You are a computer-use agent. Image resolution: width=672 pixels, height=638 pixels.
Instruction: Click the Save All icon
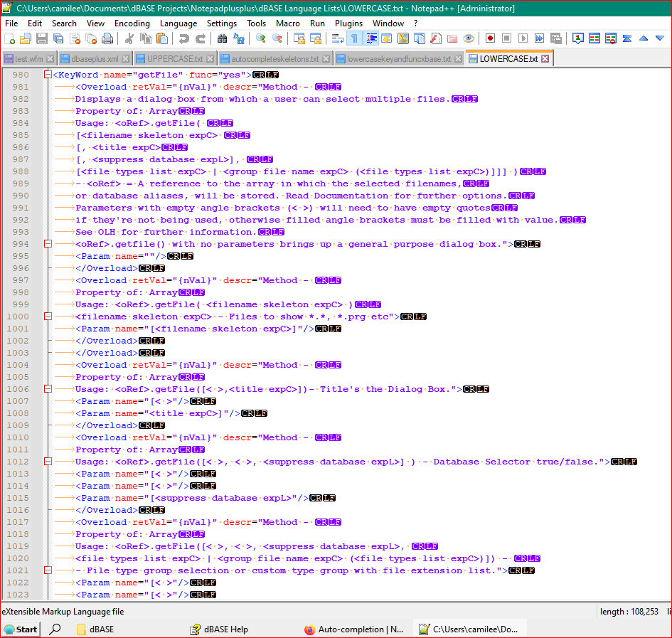point(58,39)
